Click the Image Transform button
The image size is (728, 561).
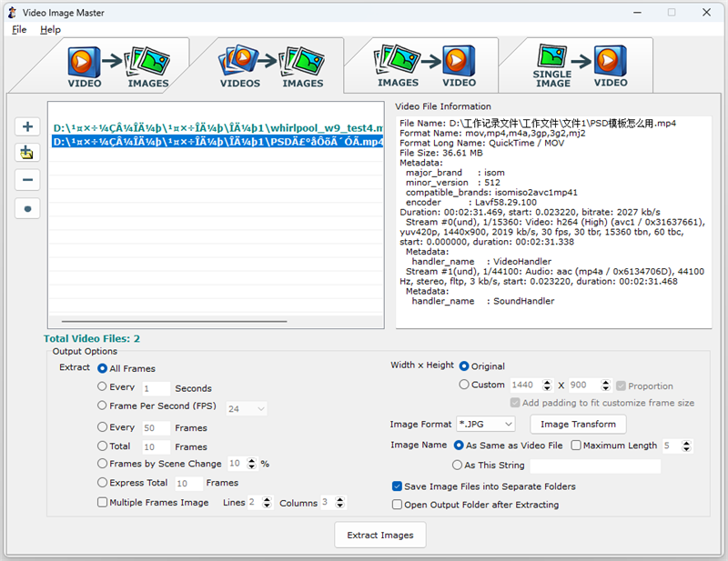[578, 424]
